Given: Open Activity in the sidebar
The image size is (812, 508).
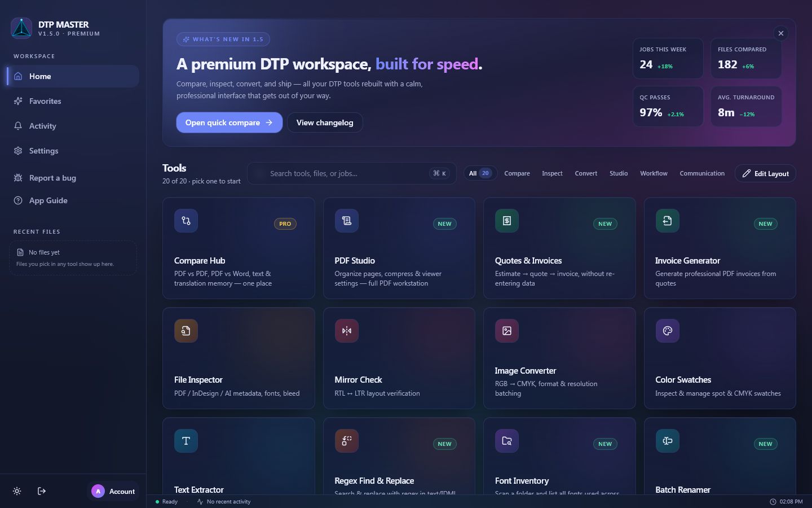Looking at the screenshot, I should coord(73,126).
